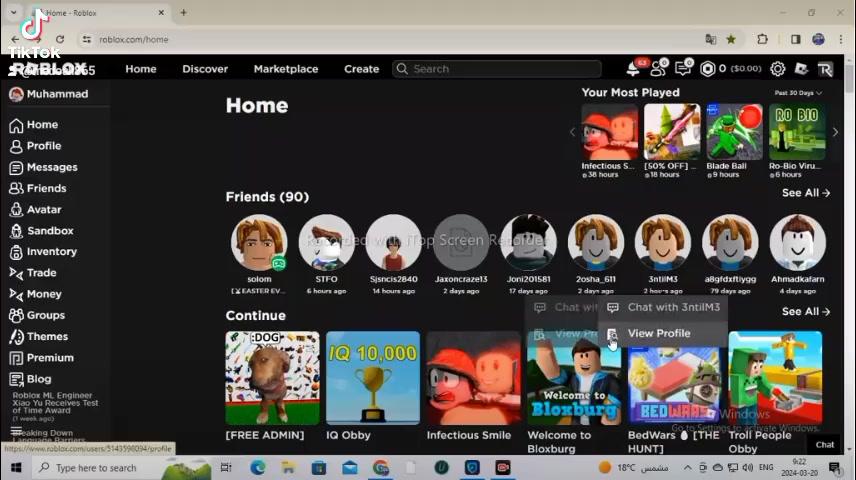Open Inventory from the sidebar icon
The width and height of the screenshot is (856, 480).
pos(16,252)
